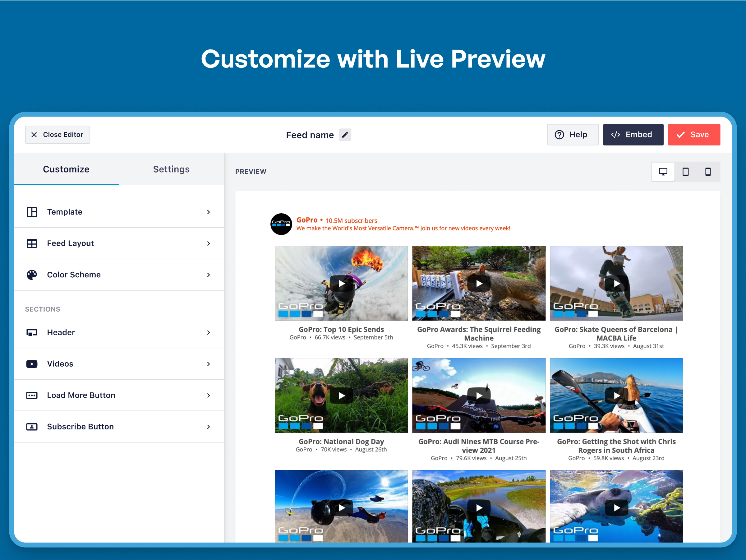Expand the Feed Layout chevron

pyautogui.click(x=209, y=243)
